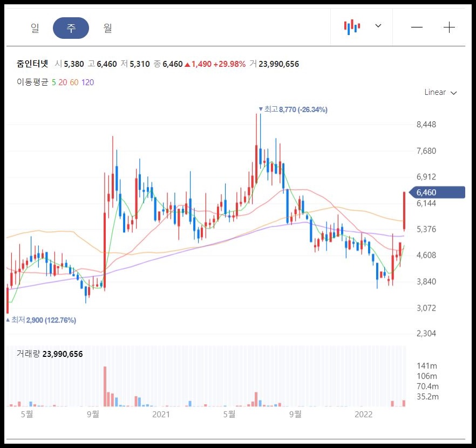
Task: Toggle the 20-period moving average
Action: click(63, 82)
